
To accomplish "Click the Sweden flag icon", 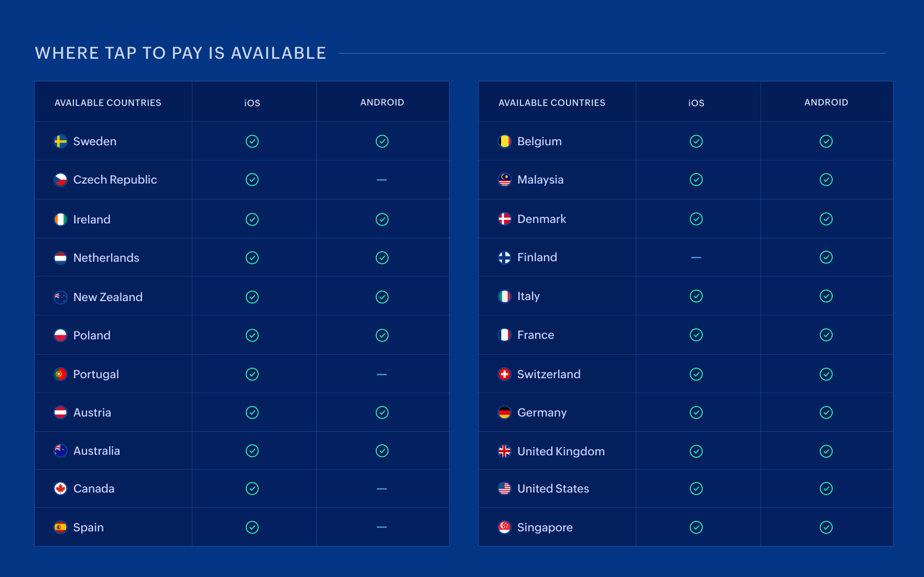I will click(x=61, y=141).
